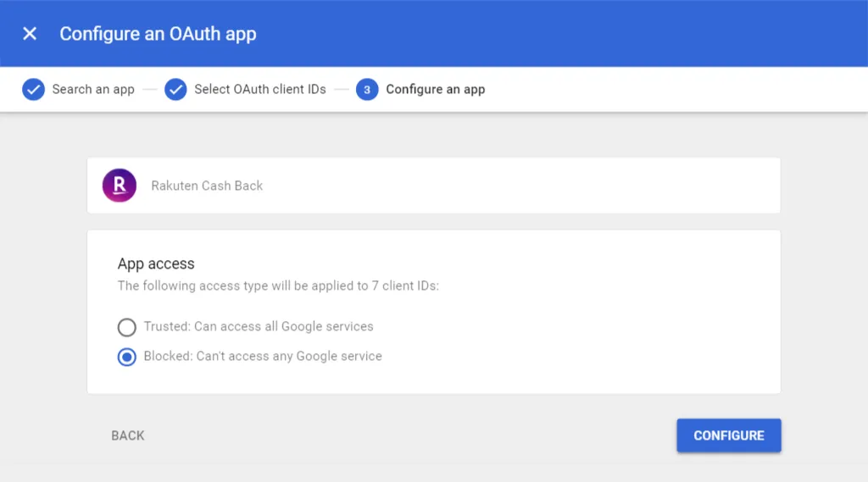Click the Configure an OAuth app title
Viewport: 868px width, 482px height.
(x=158, y=34)
